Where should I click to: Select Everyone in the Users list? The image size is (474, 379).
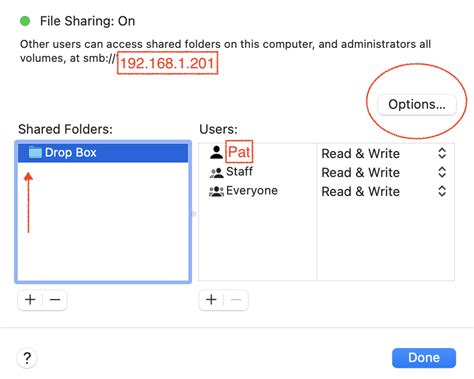click(x=252, y=191)
